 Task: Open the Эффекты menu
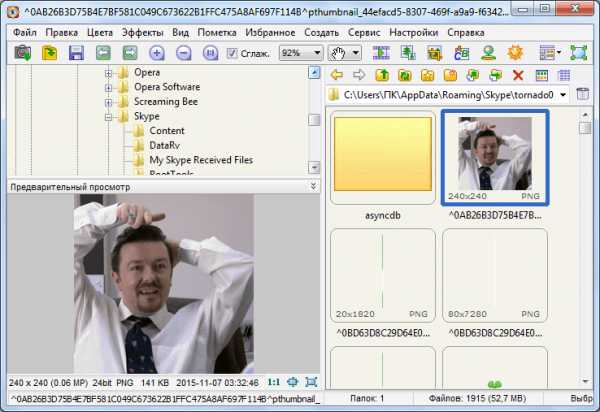point(142,33)
